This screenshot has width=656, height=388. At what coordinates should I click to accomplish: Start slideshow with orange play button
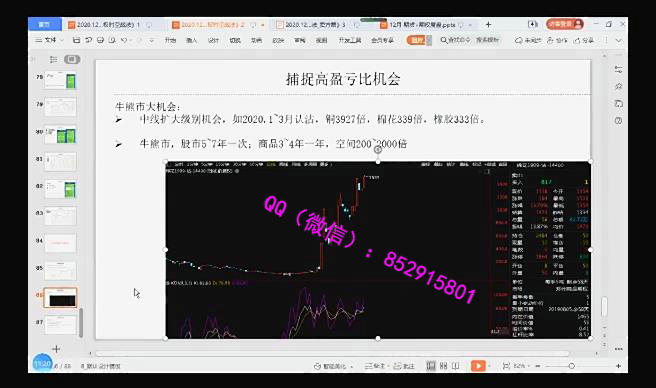tap(478, 366)
